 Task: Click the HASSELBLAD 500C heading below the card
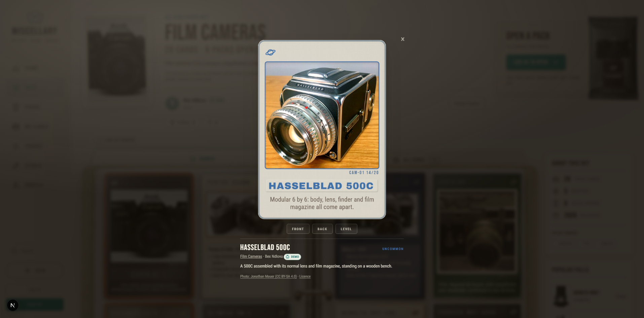265,247
